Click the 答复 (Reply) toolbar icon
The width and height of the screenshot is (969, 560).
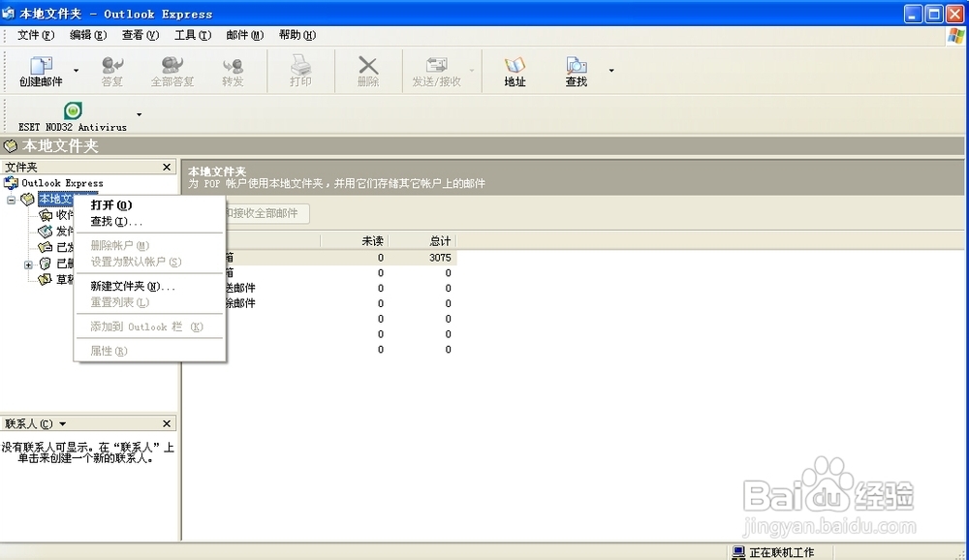(111, 70)
